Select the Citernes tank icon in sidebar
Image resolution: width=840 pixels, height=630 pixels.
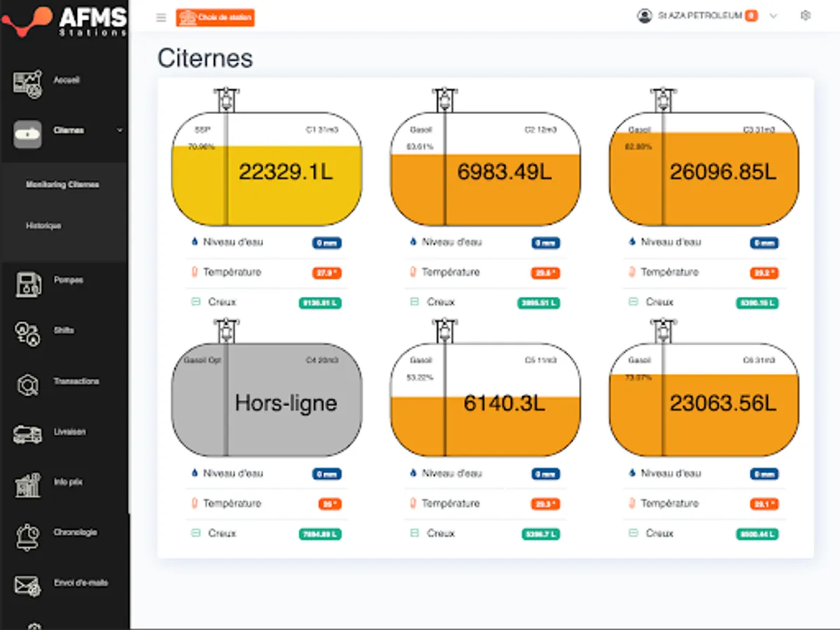[x=27, y=133]
